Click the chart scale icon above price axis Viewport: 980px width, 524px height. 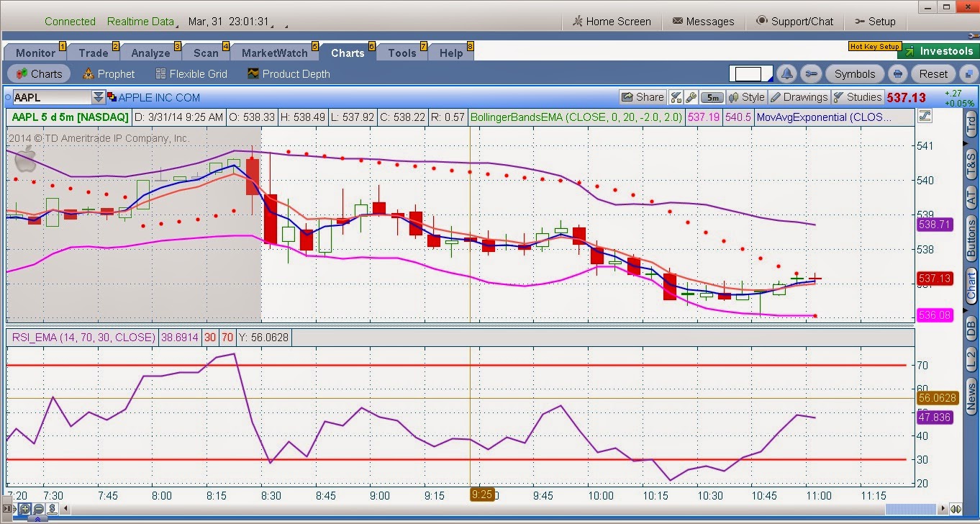[925, 116]
